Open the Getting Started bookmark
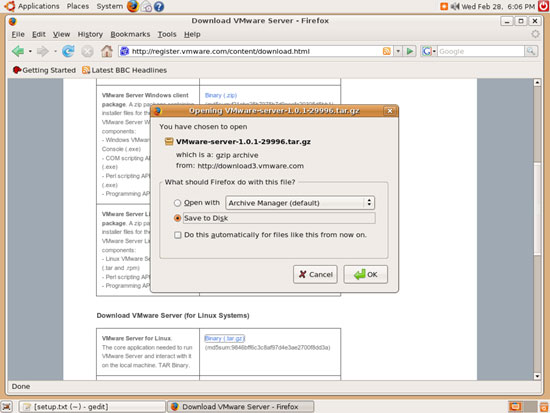 point(44,70)
